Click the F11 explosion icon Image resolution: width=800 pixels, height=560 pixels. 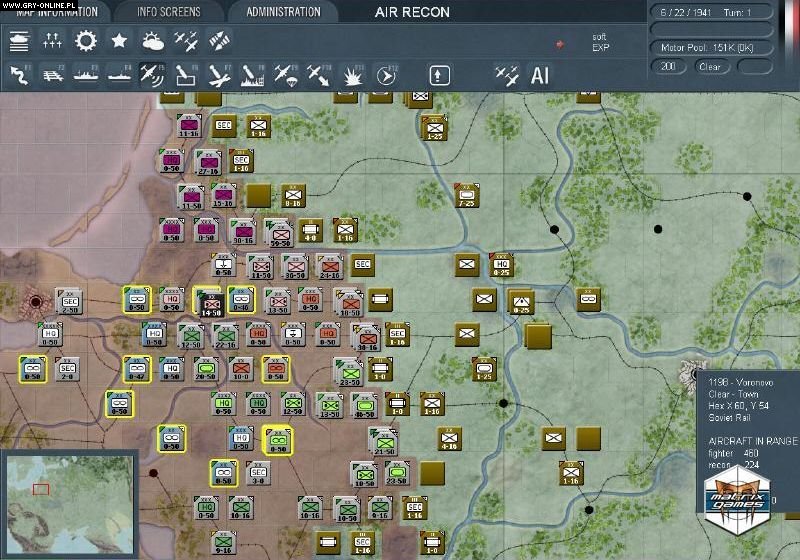pyautogui.click(x=353, y=75)
